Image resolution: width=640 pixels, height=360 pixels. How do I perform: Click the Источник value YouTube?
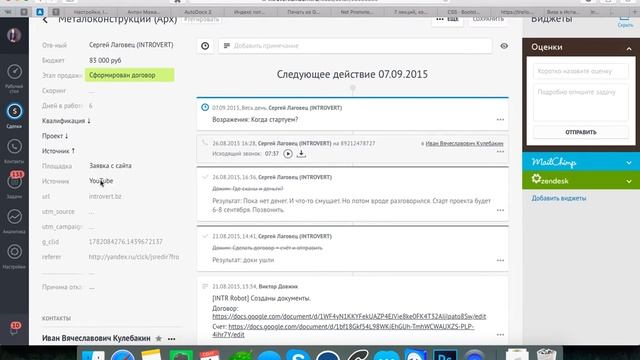click(101, 181)
